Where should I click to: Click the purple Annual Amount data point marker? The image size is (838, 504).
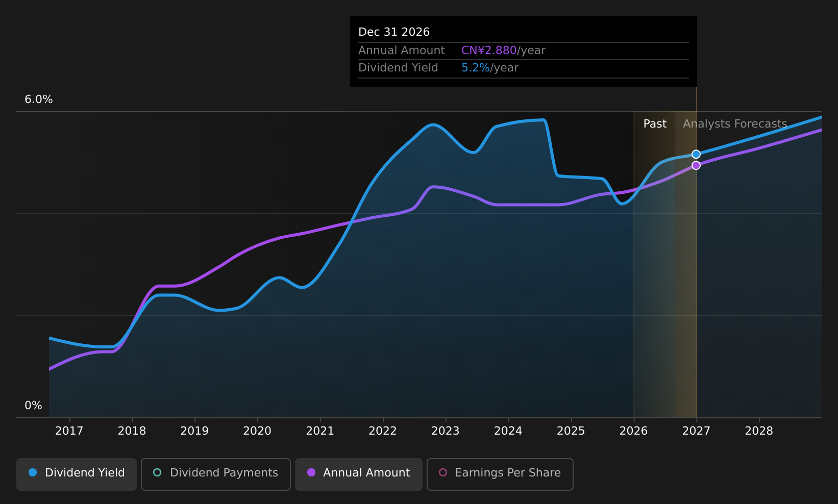point(696,165)
